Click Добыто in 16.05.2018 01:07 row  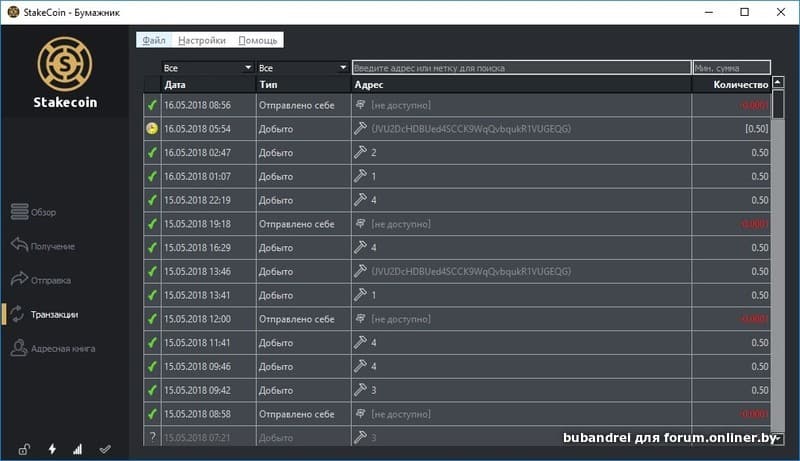click(x=276, y=176)
